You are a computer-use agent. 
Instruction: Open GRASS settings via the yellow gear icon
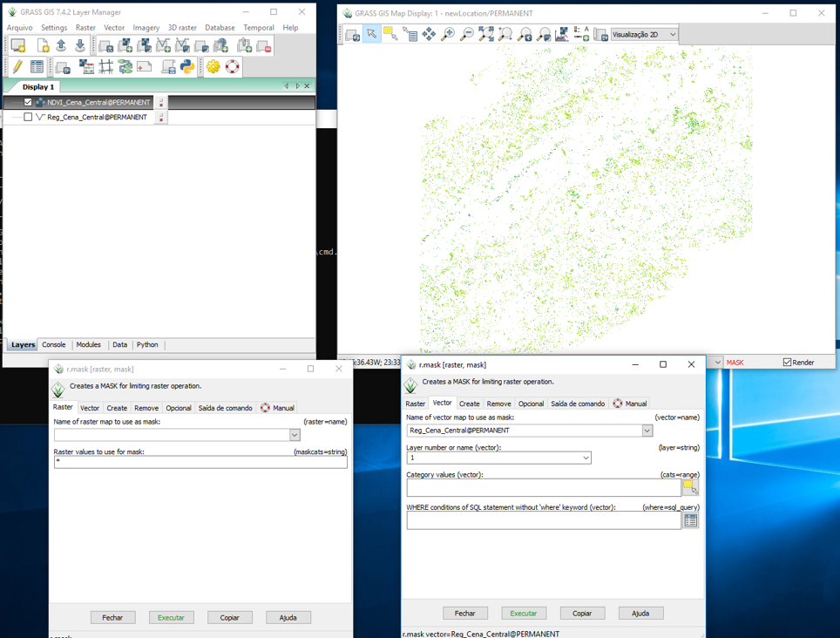213,67
